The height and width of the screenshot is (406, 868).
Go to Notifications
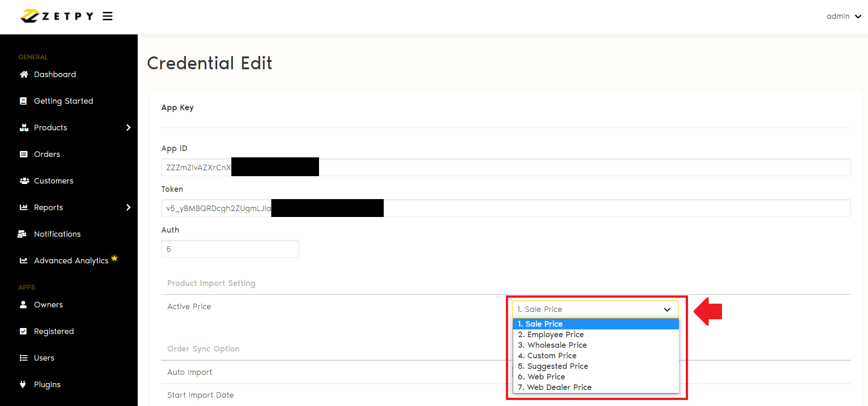[x=57, y=234]
